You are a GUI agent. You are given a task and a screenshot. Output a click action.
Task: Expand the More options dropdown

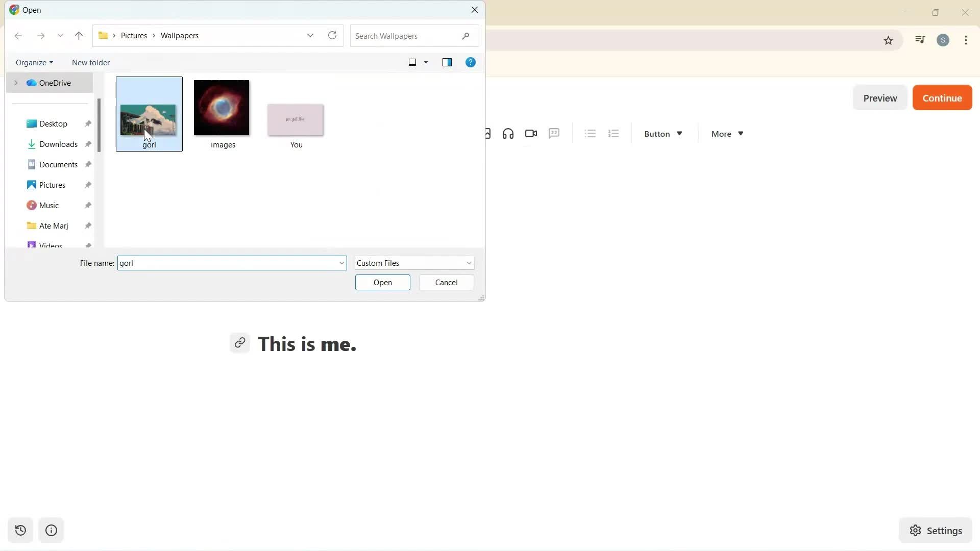pyautogui.click(x=726, y=134)
